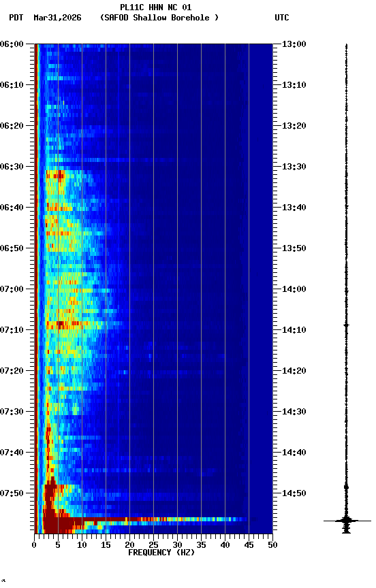This screenshot has width=376, height=588.
Task: Click the 07:00 PDT time tick
Action: pyautogui.click(x=12, y=289)
